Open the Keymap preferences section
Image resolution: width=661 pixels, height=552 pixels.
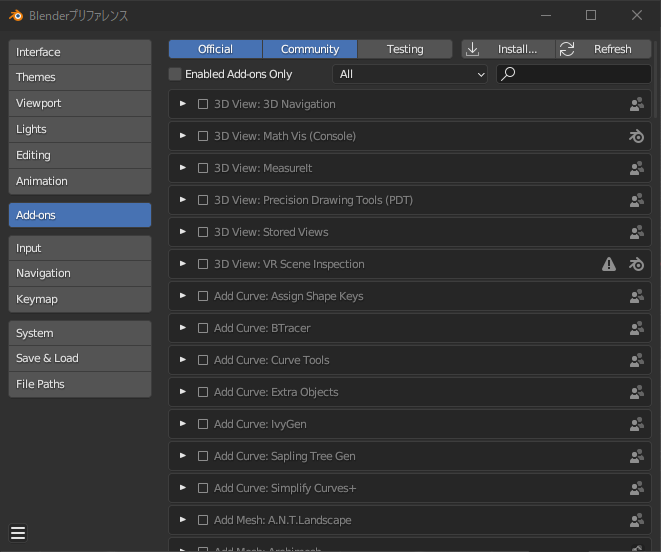[x=80, y=299]
